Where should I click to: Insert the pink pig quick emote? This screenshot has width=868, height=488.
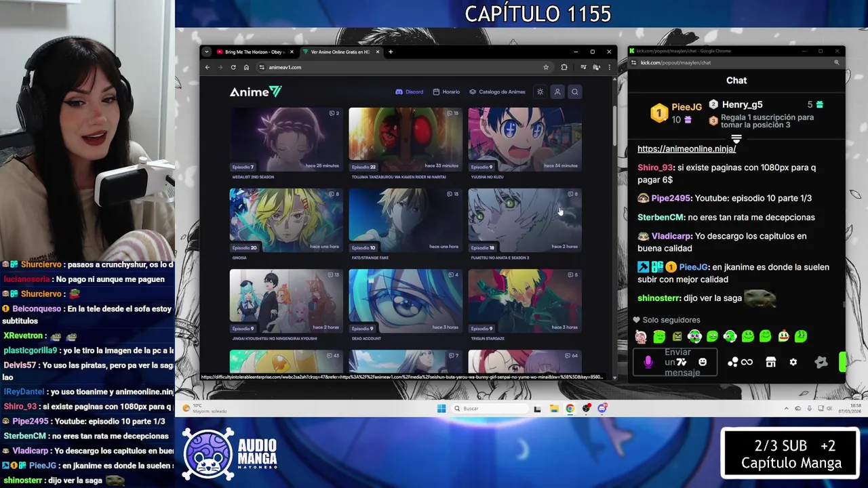(x=641, y=336)
